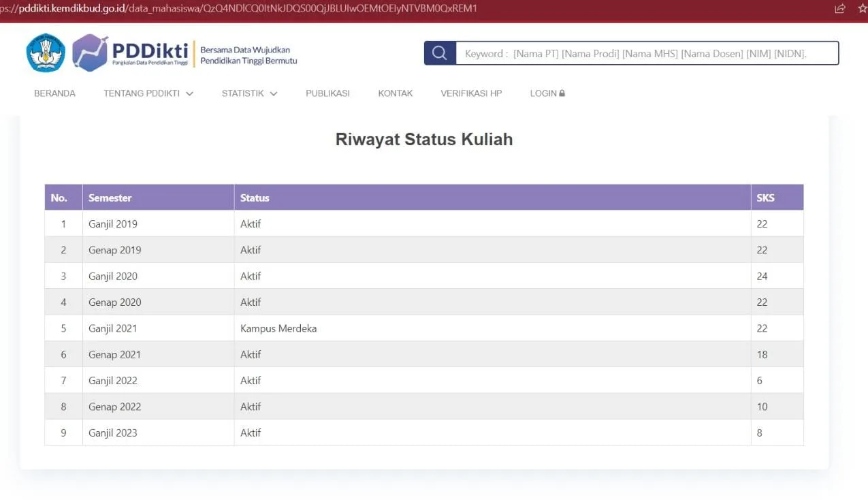The image size is (868, 500).
Task: Click the Status column header
Action: 255,198
